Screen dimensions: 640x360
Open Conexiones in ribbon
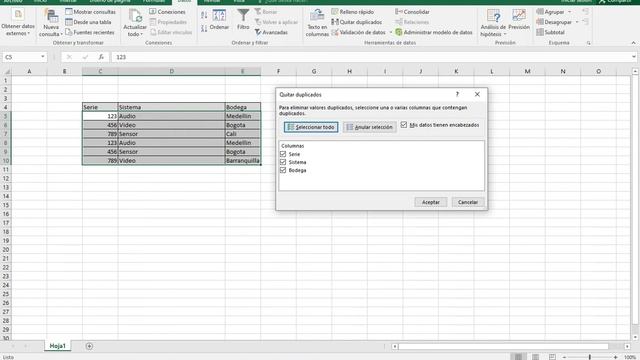(167, 12)
